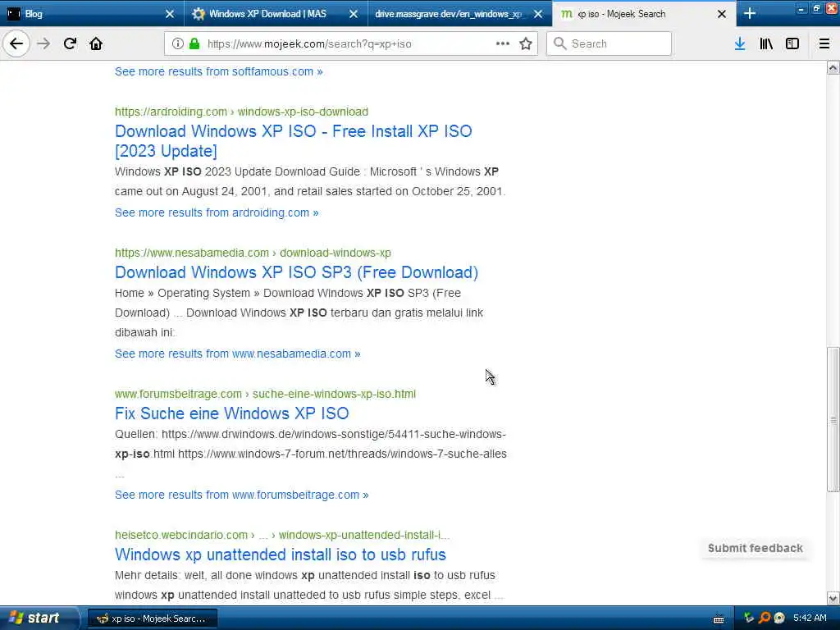Click the browser Search box
Viewport: 840px width, 630px height.
pos(609,43)
